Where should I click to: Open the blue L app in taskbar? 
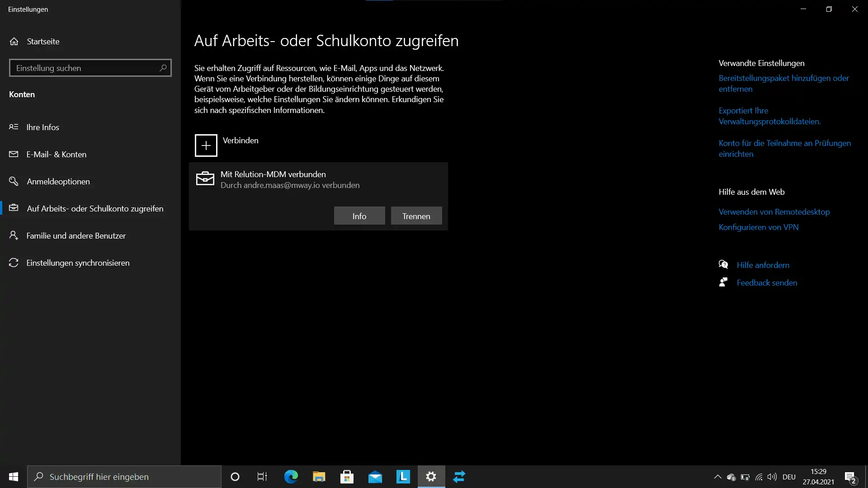pyautogui.click(x=403, y=477)
